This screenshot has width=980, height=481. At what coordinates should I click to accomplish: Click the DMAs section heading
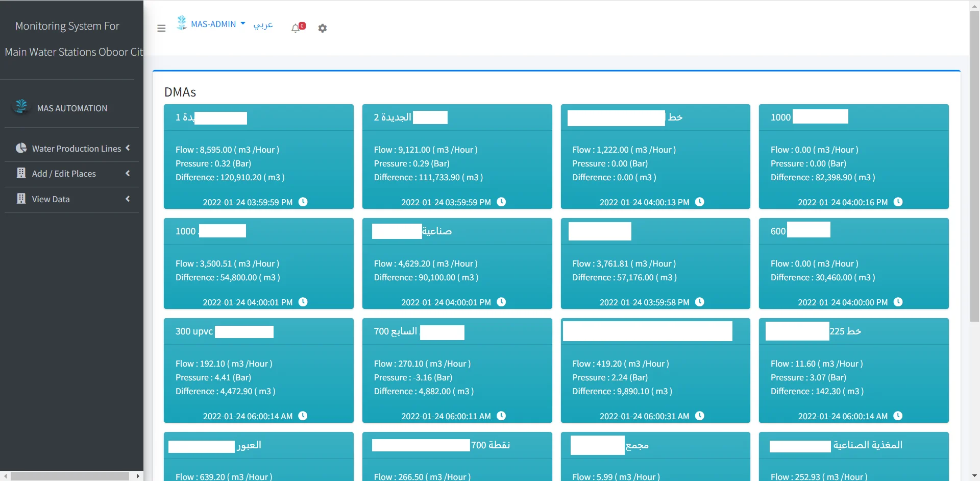(180, 92)
